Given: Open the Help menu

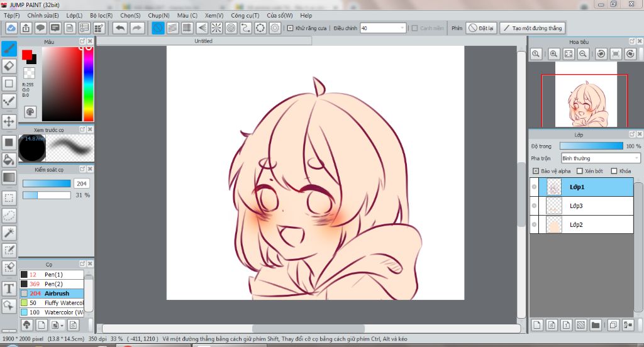Looking at the screenshot, I should pyautogui.click(x=306, y=15).
